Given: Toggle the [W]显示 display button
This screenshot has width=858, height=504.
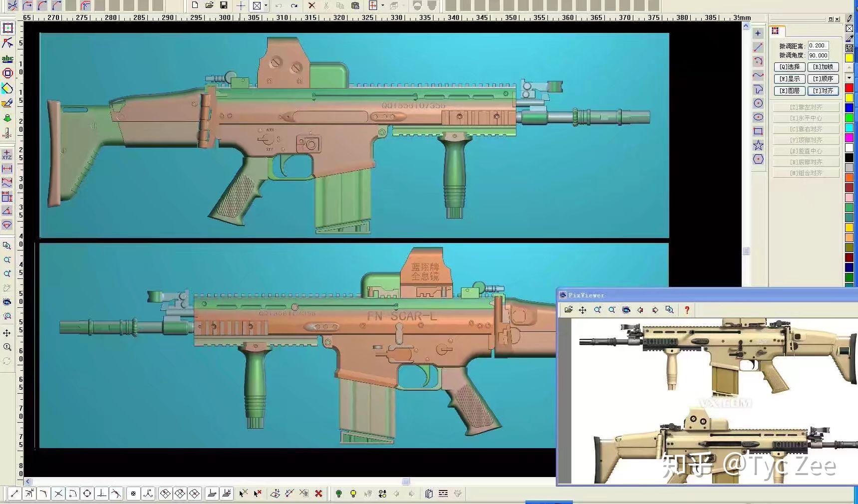Looking at the screenshot, I should point(790,79).
